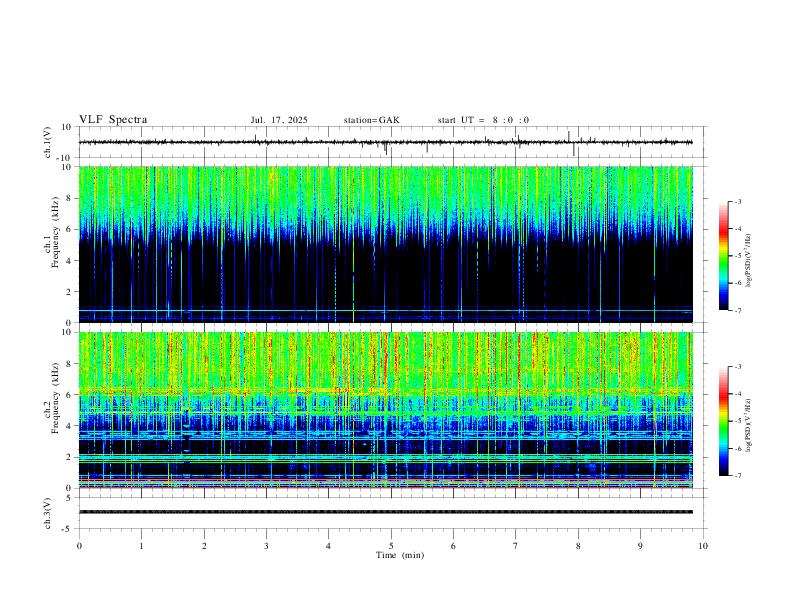792x612 pixels.
Task: Click the ch.1 colorbar "log(PSD)" label
Action: point(748,261)
